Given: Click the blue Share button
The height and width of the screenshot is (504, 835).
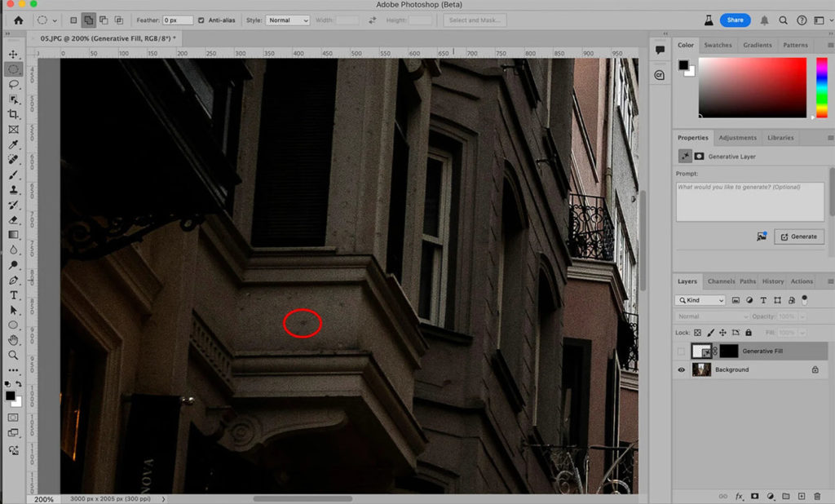Looking at the screenshot, I should [x=735, y=20].
